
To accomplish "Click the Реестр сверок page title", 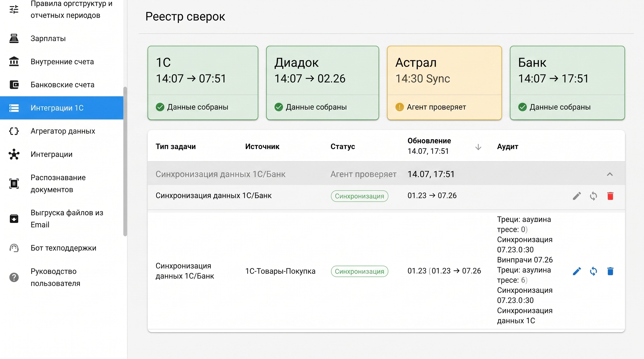I will 185,16.
